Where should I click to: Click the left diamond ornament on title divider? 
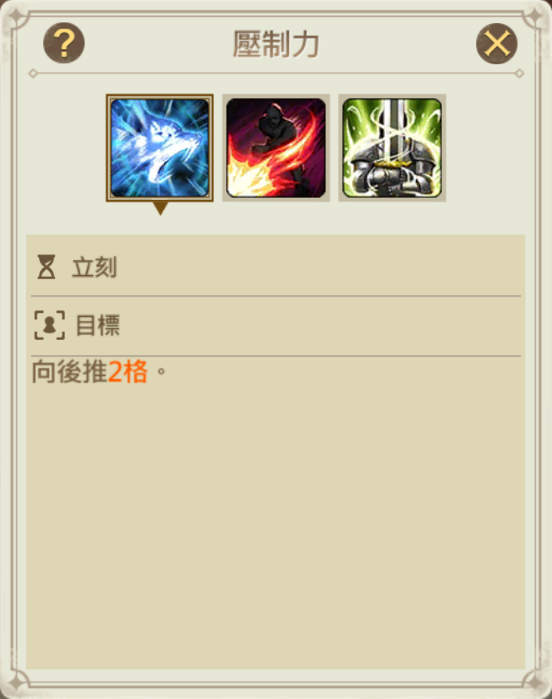pyautogui.click(x=33, y=74)
